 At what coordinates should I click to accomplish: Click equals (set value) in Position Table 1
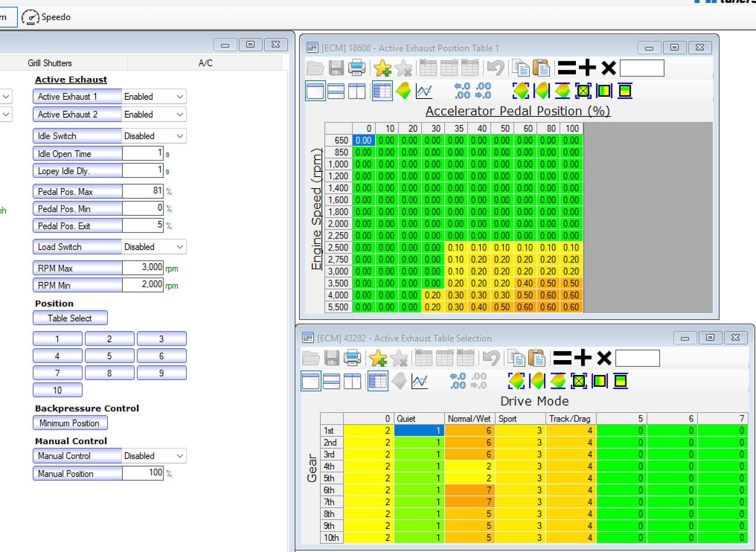(567, 68)
